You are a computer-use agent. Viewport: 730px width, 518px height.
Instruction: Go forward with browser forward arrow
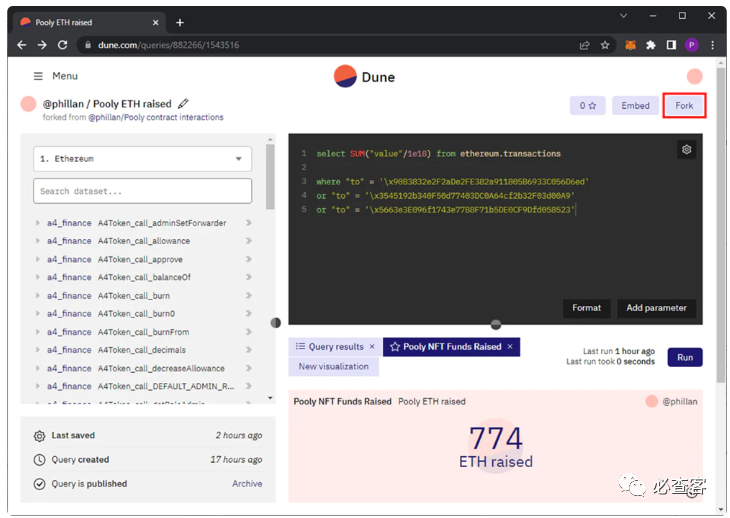(x=42, y=45)
